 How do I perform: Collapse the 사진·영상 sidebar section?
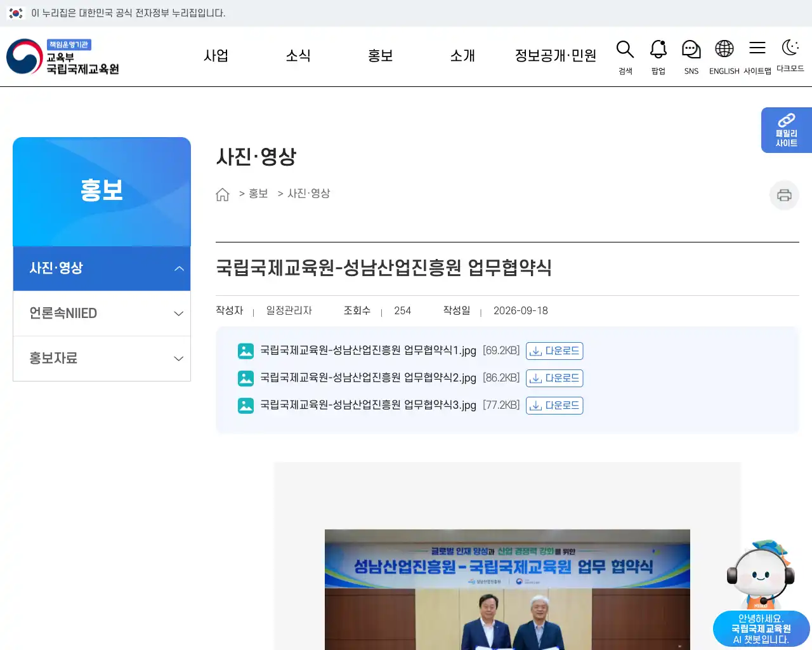click(x=101, y=269)
